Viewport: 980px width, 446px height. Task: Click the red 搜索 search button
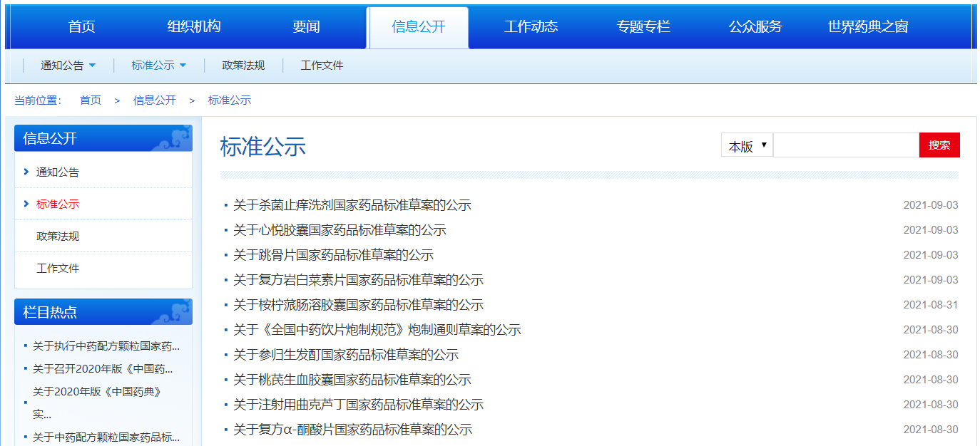(x=939, y=145)
